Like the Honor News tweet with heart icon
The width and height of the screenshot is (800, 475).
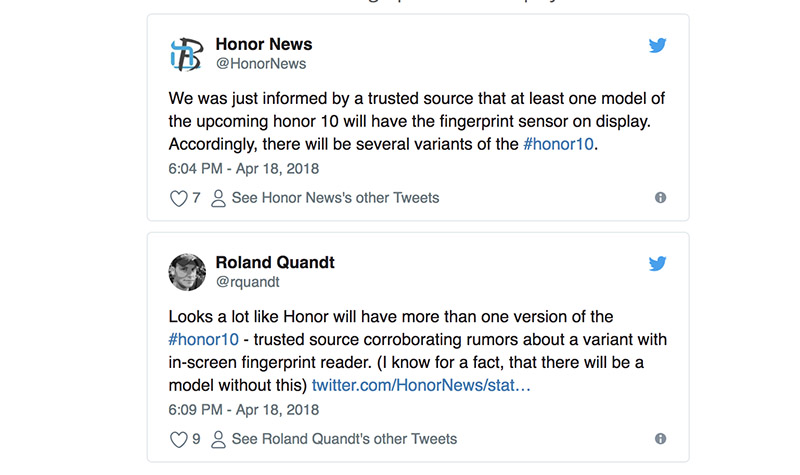(179, 198)
